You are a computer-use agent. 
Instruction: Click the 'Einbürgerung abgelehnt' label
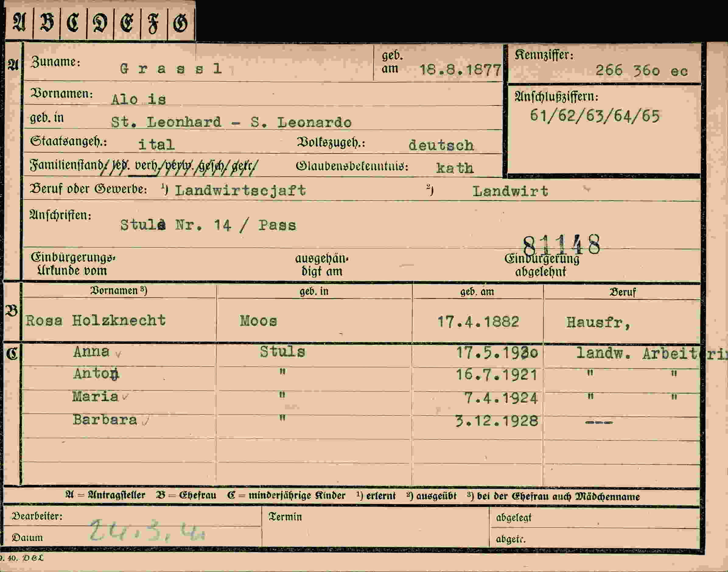pyautogui.click(x=542, y=265)
